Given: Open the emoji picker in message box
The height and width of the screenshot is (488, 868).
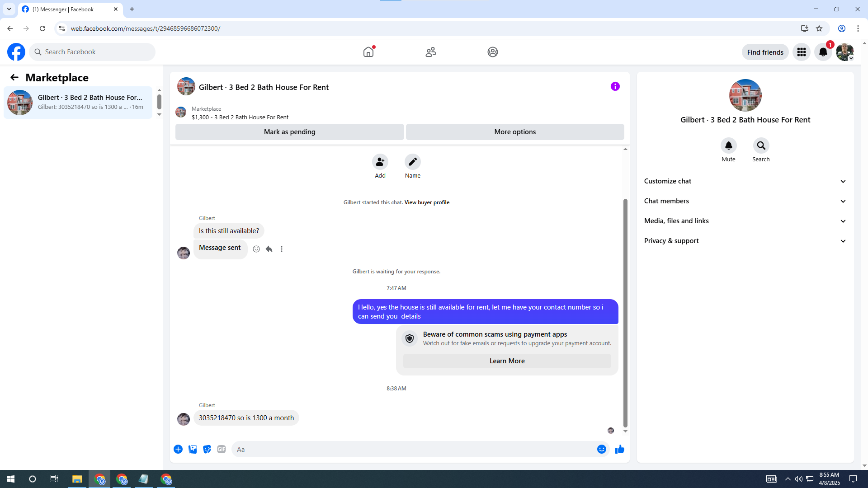Looking at the screenshot, I should point(601,449).
